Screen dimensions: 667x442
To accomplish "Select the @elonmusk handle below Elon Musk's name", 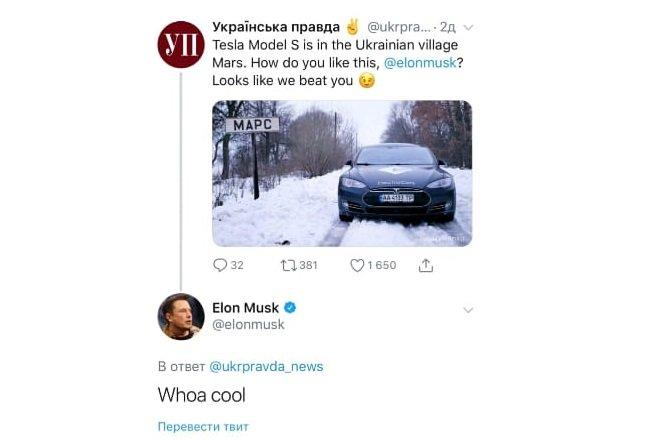I will (x=249, y=324).
